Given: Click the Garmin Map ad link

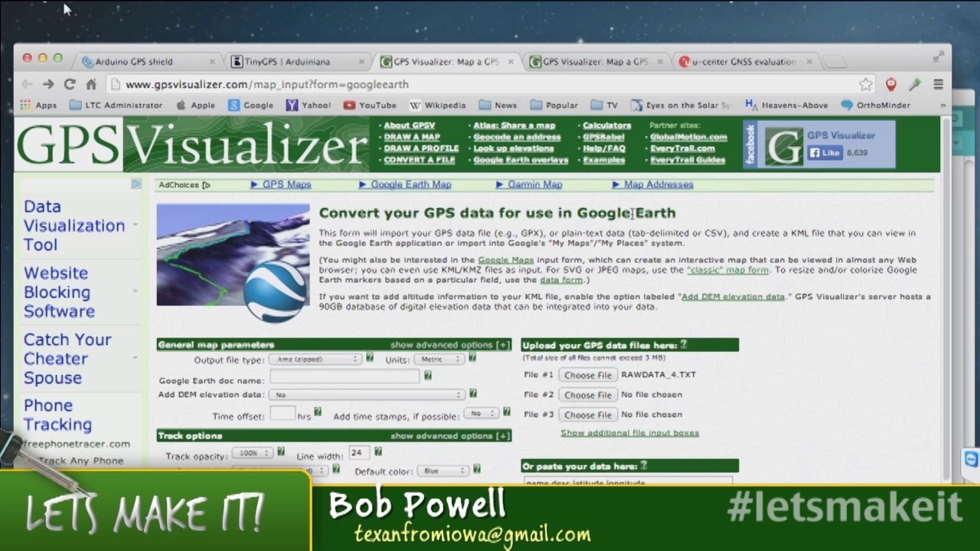Looking at the screenshot, I should point(534,184).
